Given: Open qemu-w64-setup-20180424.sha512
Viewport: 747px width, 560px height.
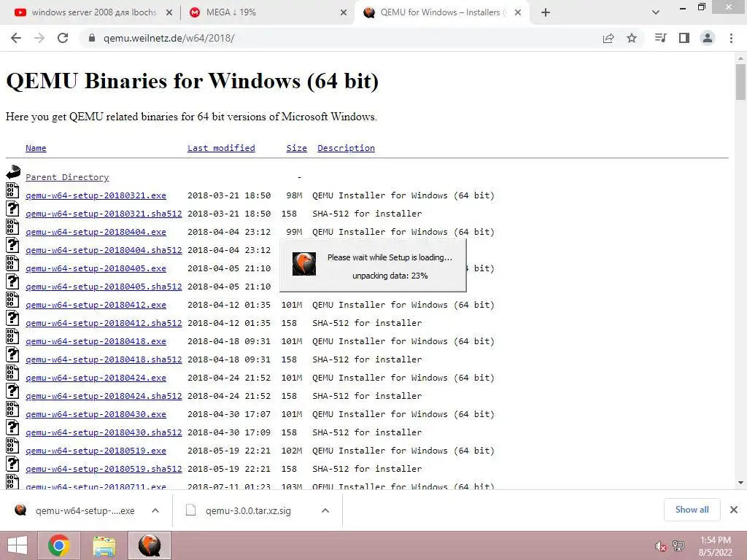Looking at the screenshot, I should coord(104,396).
